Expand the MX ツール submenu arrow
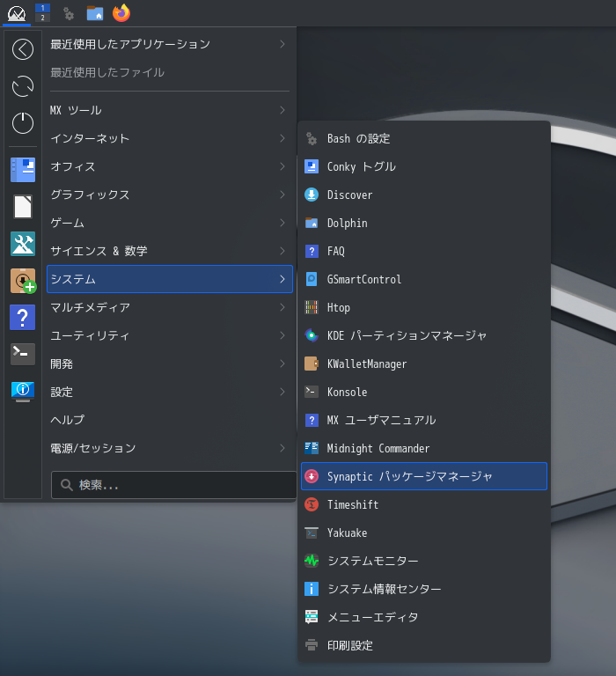The height and width of the screenshot is (676, 616). pos(282,110)
